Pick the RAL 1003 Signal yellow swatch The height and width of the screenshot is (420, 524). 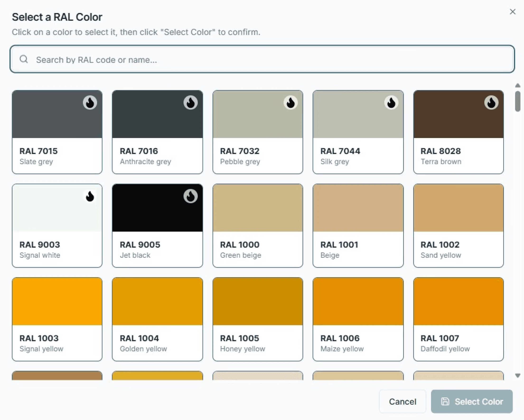pyautogui.click(x=57, y=319)
